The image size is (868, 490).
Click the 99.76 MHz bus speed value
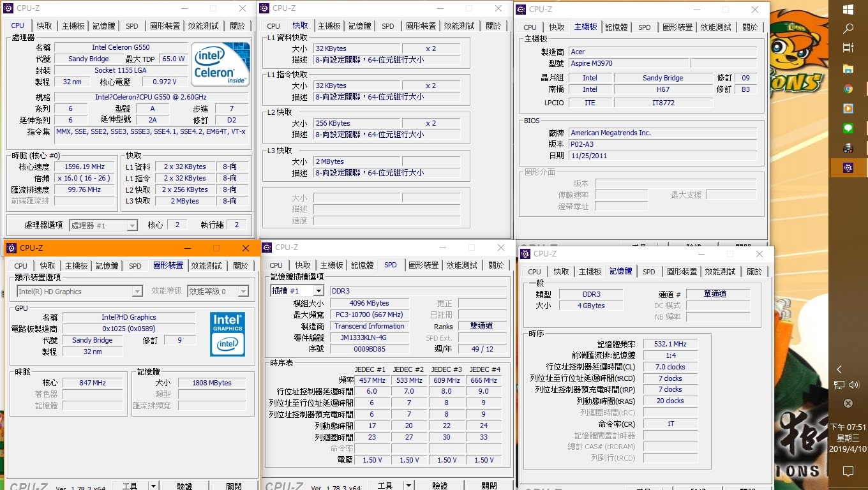click(x=85, y=189)
